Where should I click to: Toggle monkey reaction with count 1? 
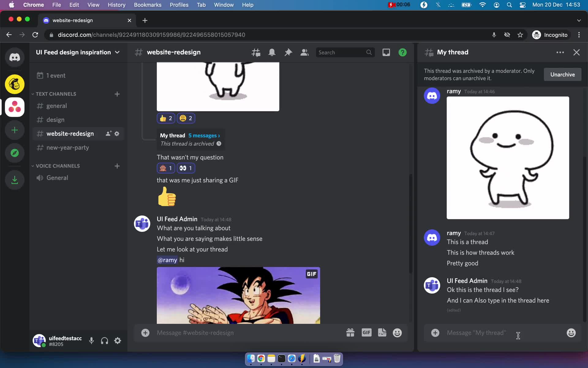click(166, 168)
